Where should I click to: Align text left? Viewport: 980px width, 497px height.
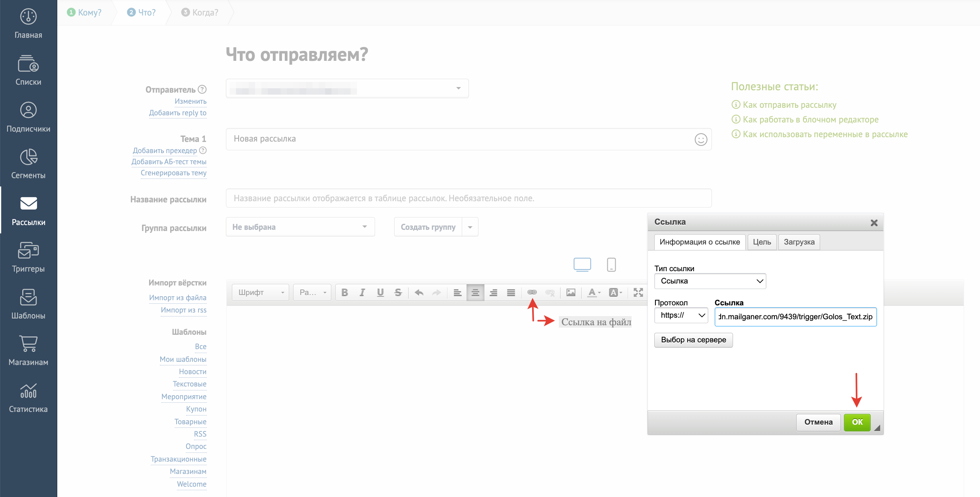(x=457, y=293)
